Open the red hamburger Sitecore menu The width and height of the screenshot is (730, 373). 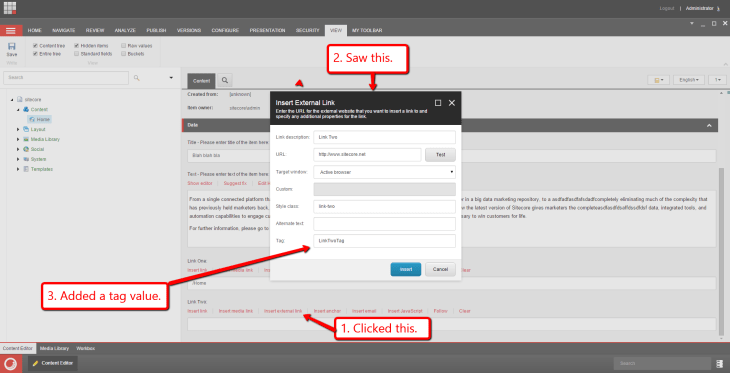click(x=11, y=30)
